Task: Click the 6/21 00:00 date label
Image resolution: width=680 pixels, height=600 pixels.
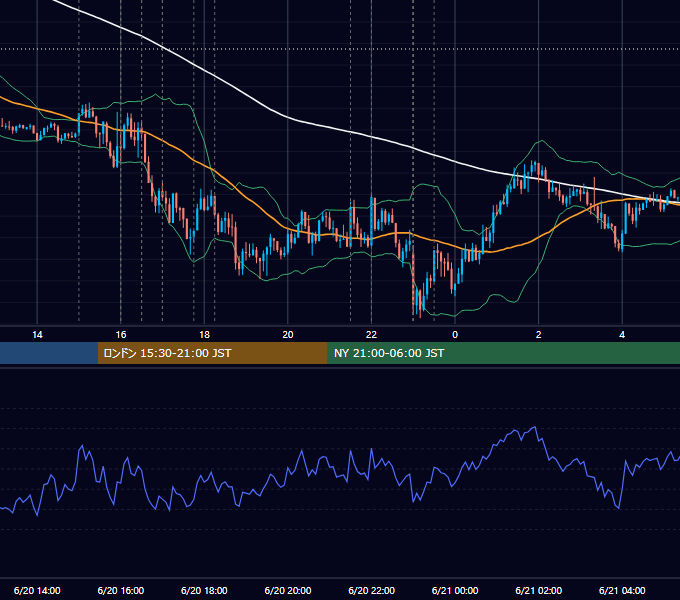Action: tap(455, 590)
